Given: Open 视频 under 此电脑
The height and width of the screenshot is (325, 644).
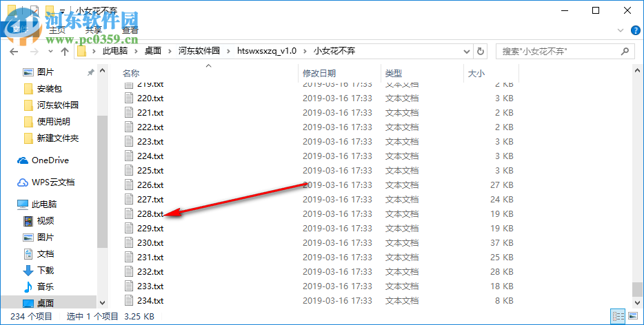Looking at the screenshot, I should point(46,221).
